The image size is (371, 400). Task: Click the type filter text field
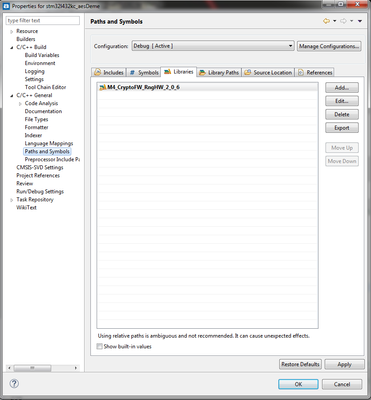[43, 21]
